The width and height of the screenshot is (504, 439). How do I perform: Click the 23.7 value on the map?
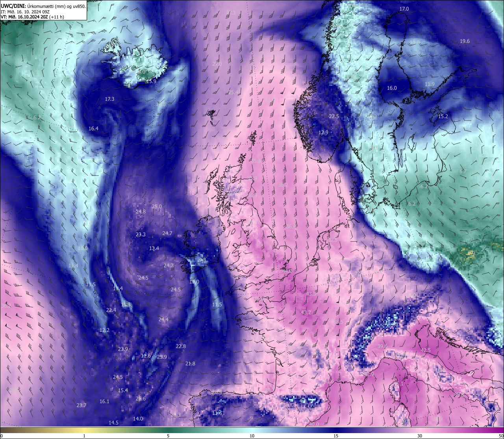[82, 406]
